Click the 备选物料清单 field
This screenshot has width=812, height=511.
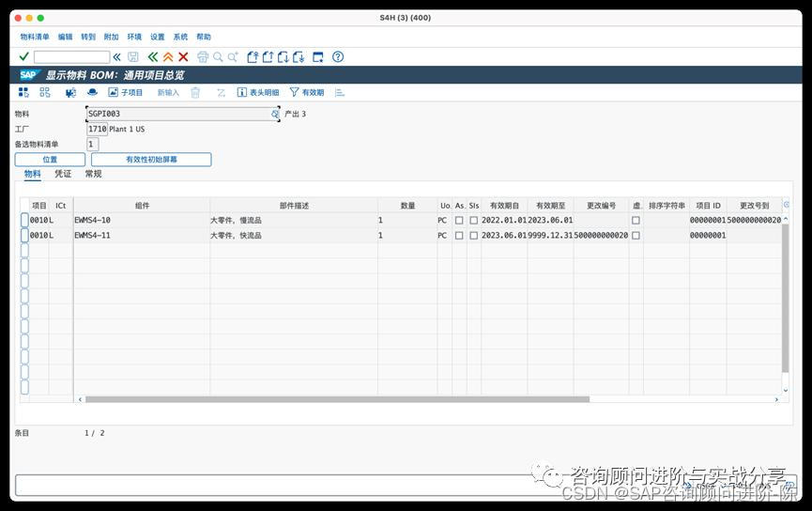tap(92, 144)
